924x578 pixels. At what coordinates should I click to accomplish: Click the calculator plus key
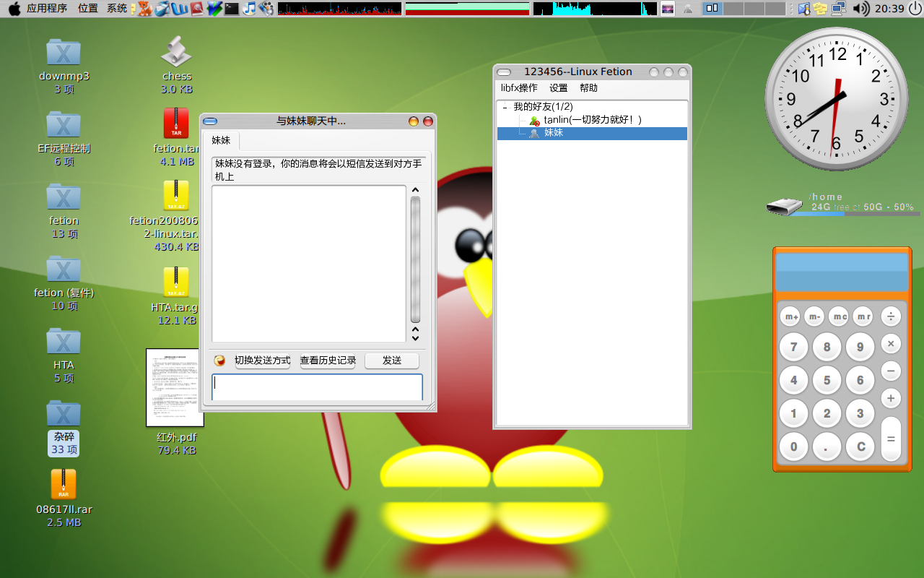[891, 398]
